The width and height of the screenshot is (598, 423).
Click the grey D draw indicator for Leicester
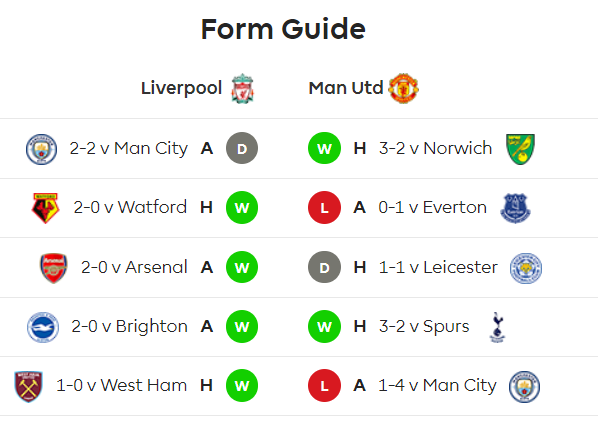pos(324,267)
